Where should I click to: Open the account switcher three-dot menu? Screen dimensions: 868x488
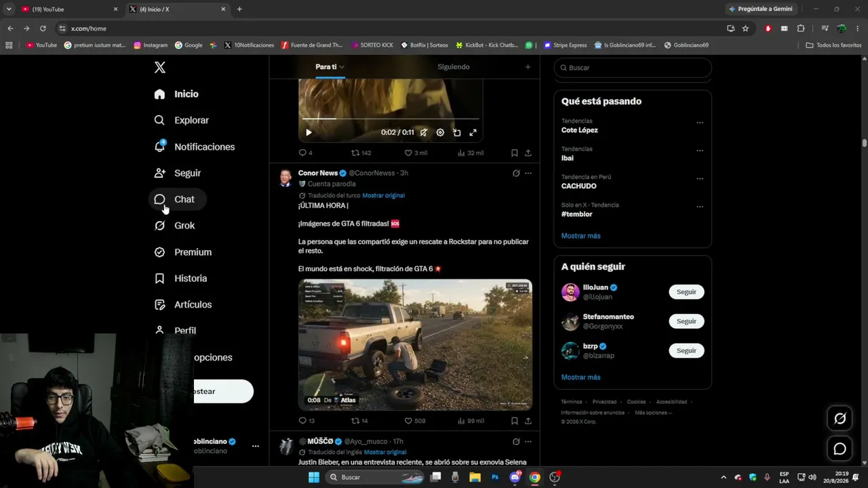coord(256,446)
